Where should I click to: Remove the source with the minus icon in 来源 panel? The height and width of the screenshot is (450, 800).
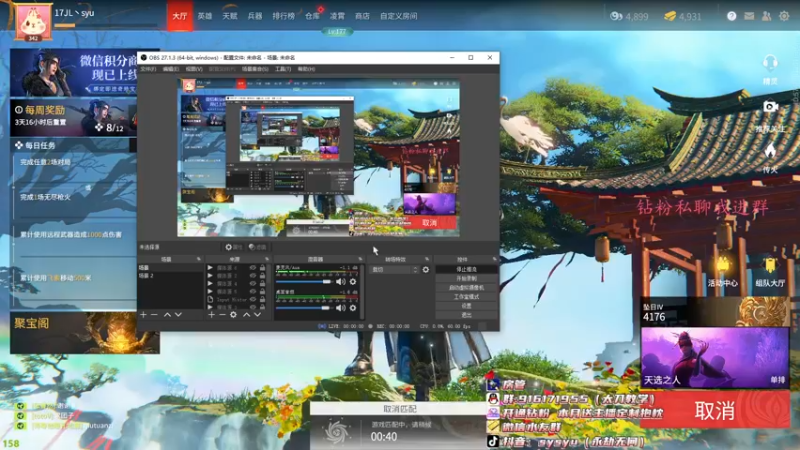(x=222, y=315)
